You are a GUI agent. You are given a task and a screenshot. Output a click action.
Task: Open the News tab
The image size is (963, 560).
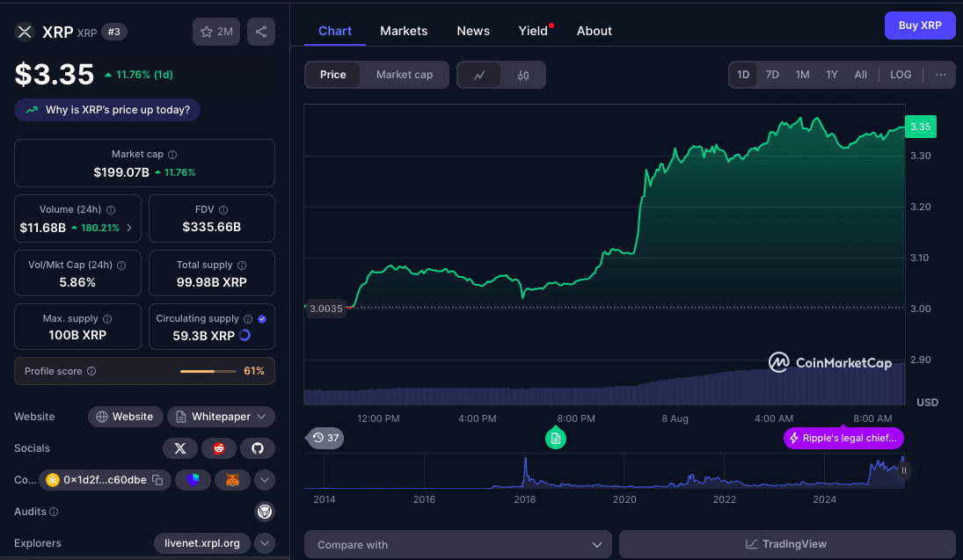473,31
